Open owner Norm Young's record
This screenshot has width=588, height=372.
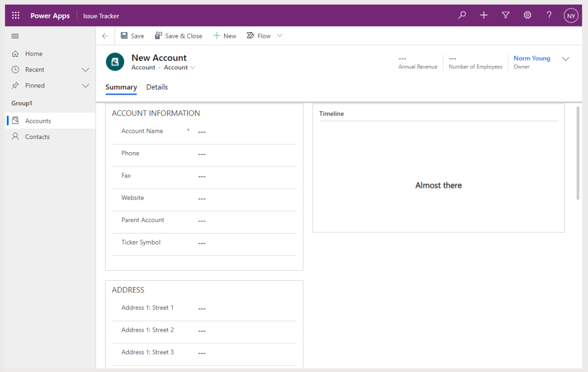click(x=531, y=58)
